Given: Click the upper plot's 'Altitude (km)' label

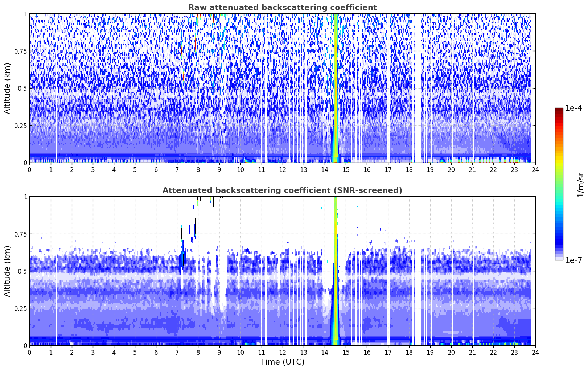Looking at the screenshot, I should [x=8, y=88].
